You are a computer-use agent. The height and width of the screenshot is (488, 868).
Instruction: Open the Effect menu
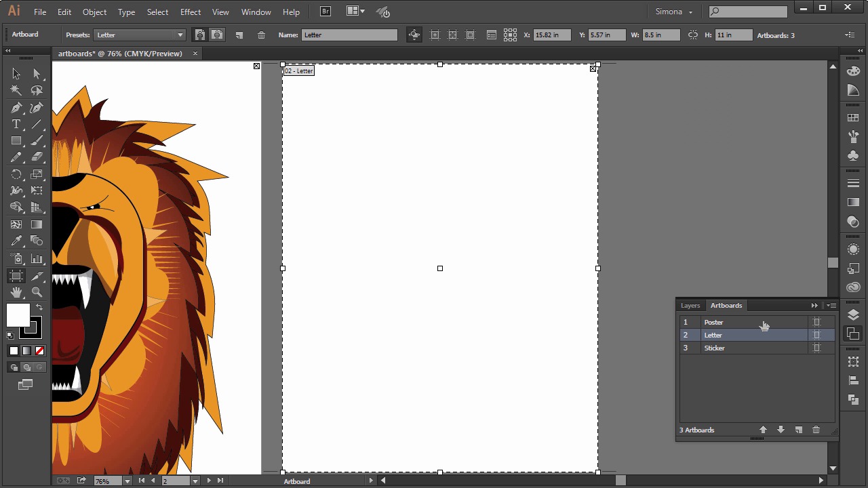point(190,12)
